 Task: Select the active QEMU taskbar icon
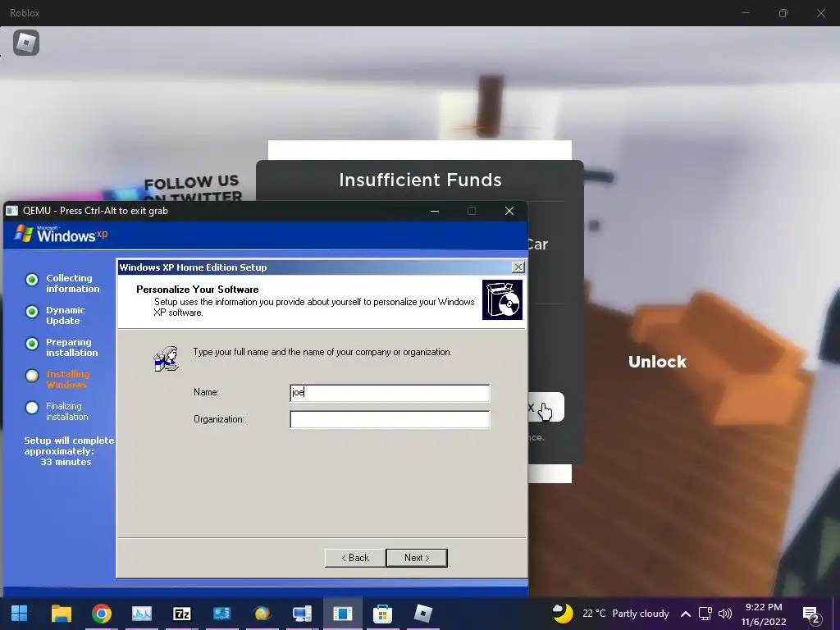[x=342, y=614]
